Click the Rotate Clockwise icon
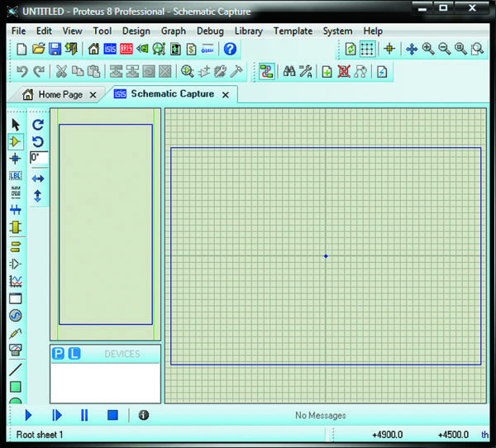The width and height of the screenshot is (496, 448). (38, 125)
